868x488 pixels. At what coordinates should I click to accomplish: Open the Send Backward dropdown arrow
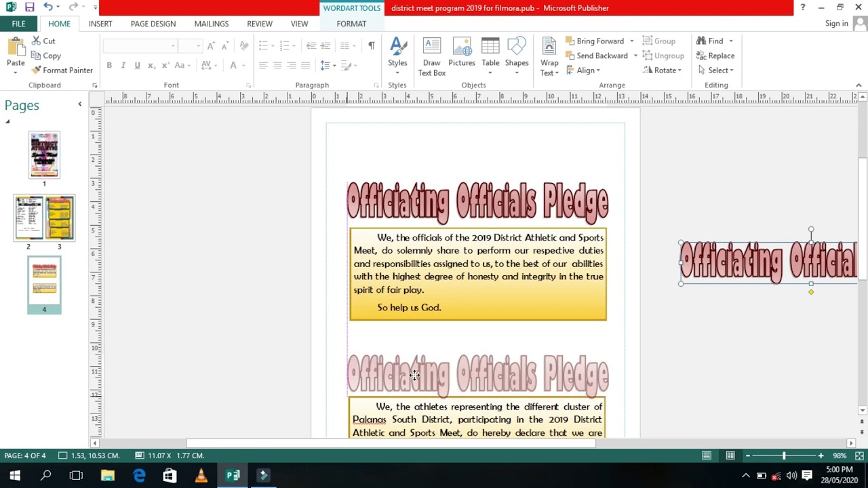point(635,56)
